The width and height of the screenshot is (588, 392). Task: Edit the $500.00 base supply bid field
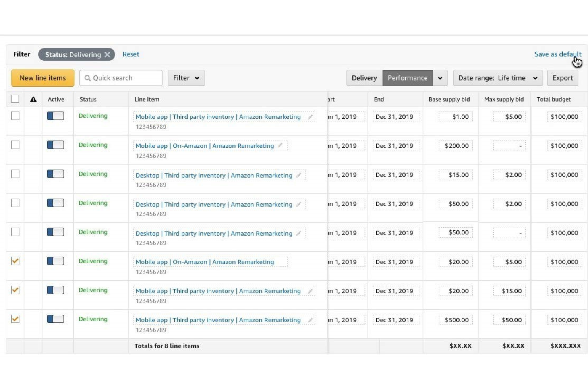pos(455,320)
